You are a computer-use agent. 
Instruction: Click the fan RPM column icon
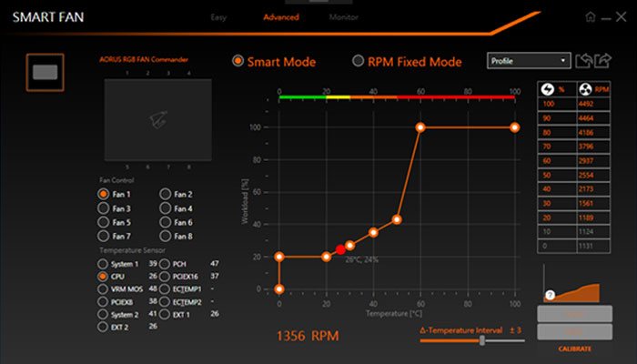pos(585,89)
